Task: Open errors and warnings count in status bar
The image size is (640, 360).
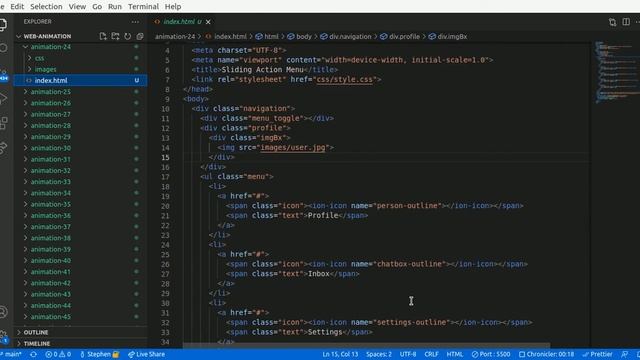Action: click(x=58, y=354)
